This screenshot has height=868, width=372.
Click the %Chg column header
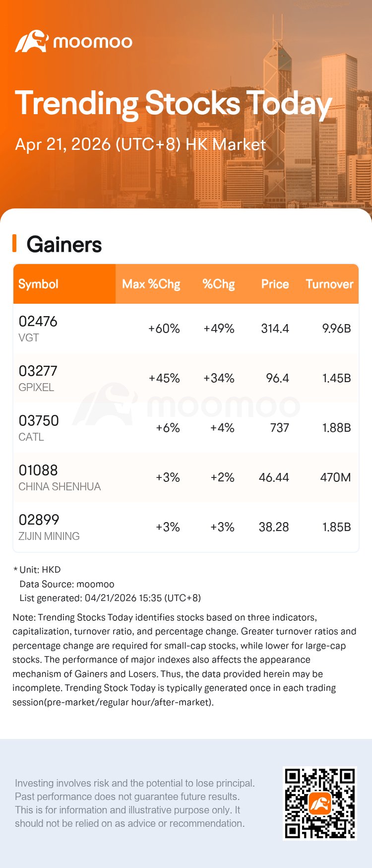pyautogui.click(x=218, y=284)
